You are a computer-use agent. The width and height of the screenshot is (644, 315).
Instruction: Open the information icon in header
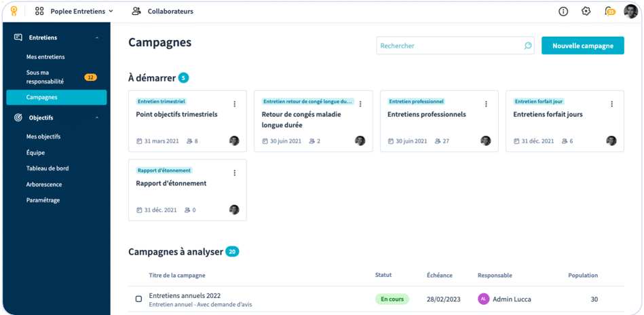click(563, 12)
